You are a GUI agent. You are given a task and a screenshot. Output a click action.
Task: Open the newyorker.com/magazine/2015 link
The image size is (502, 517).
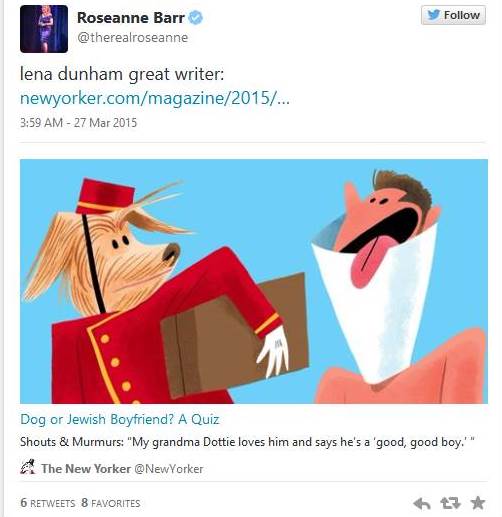155,98
